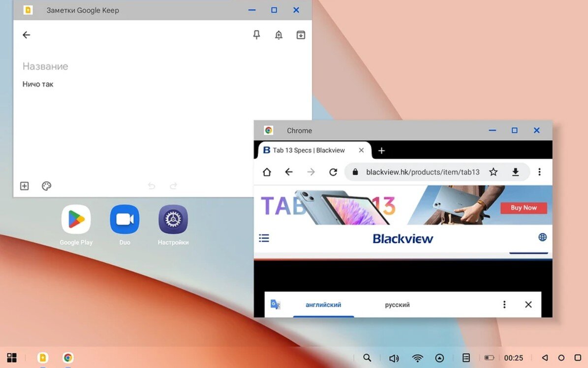Click the Blackview logo link

(x=402, y=238)
